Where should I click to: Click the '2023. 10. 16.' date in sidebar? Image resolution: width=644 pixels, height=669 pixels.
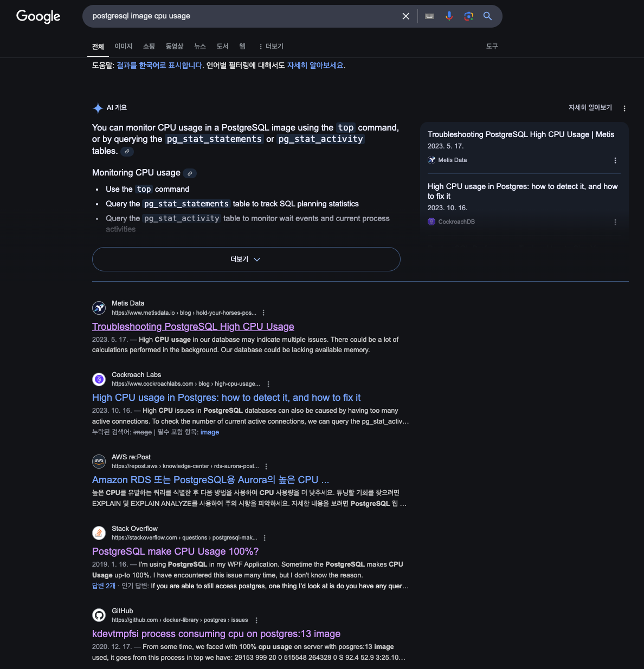click(447, 208)
